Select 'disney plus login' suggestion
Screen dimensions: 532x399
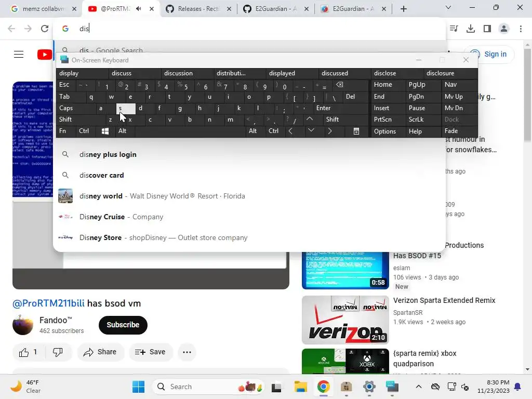(x=249, y=154)
